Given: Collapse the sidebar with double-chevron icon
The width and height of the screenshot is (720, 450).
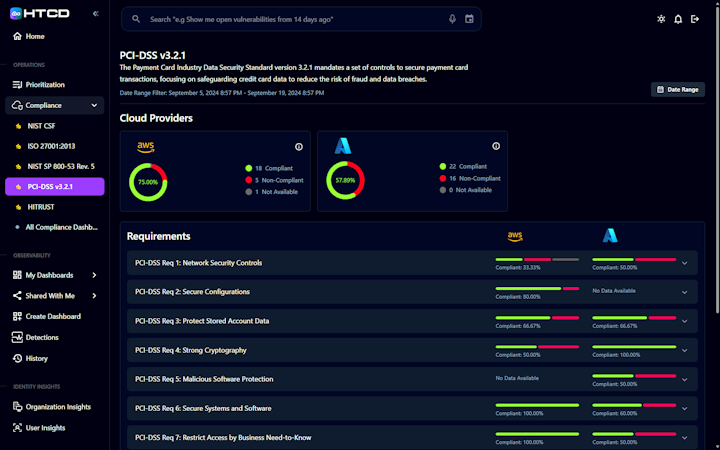Looking at the screenshot, I should pyautogui.click(x=96, y=14).
